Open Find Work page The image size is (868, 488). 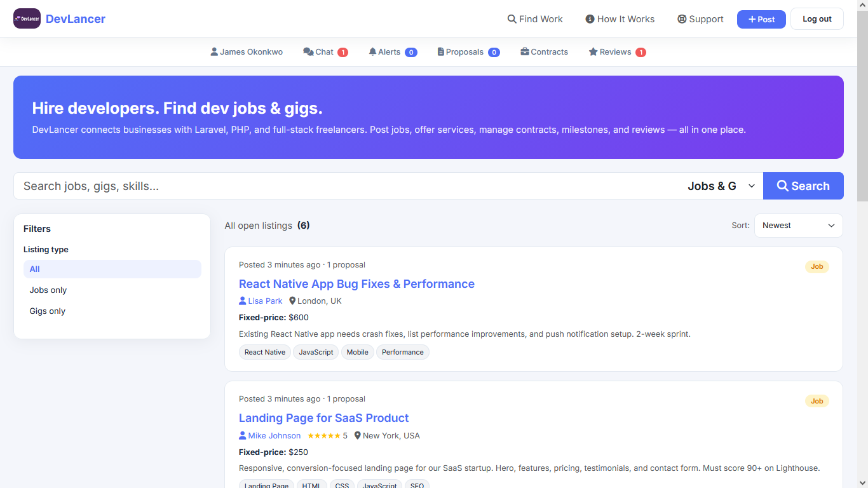point(535,19)
